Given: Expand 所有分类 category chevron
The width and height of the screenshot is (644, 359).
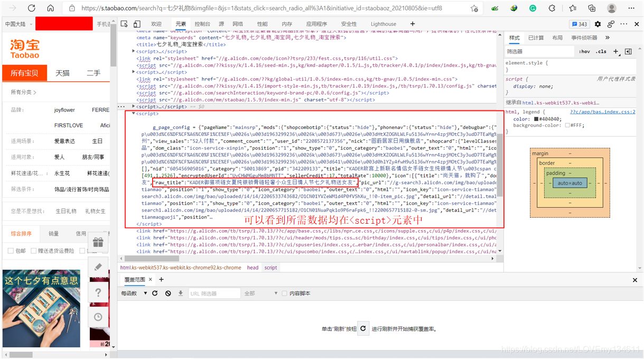Looking at the screenshot, I should (35, 93).
